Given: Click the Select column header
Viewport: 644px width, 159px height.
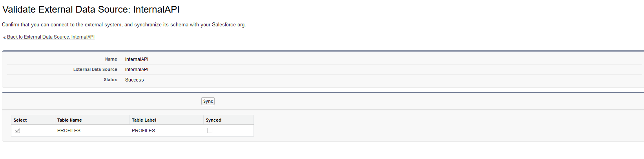Looking at the screenshot, I should 20,120.
